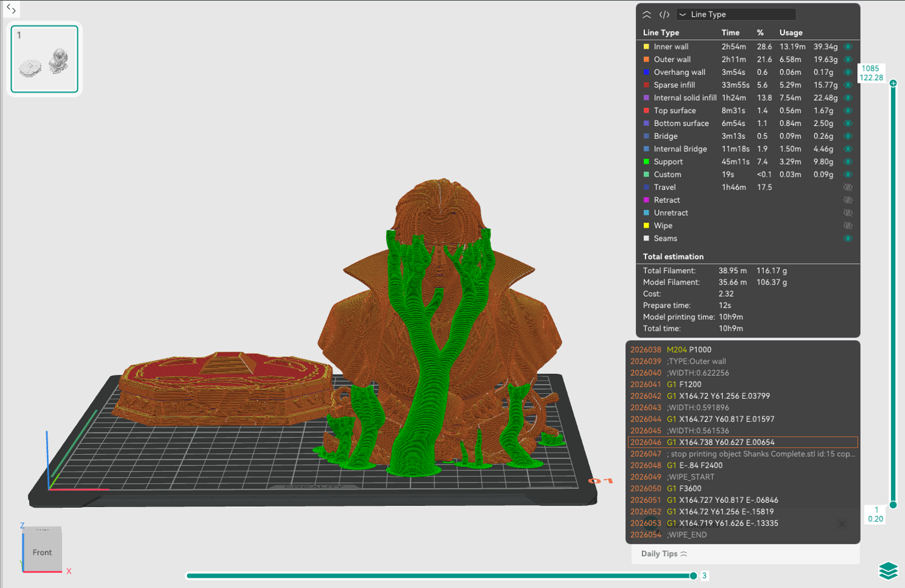
Task: Click the white Seams color swatch
Action: tap(646, 238)
